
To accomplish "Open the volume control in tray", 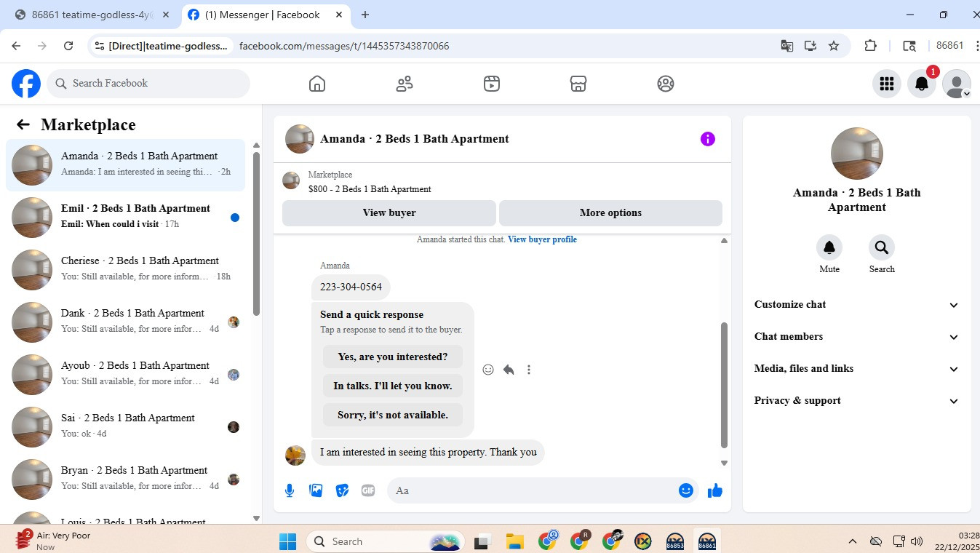I will [917, 541].
